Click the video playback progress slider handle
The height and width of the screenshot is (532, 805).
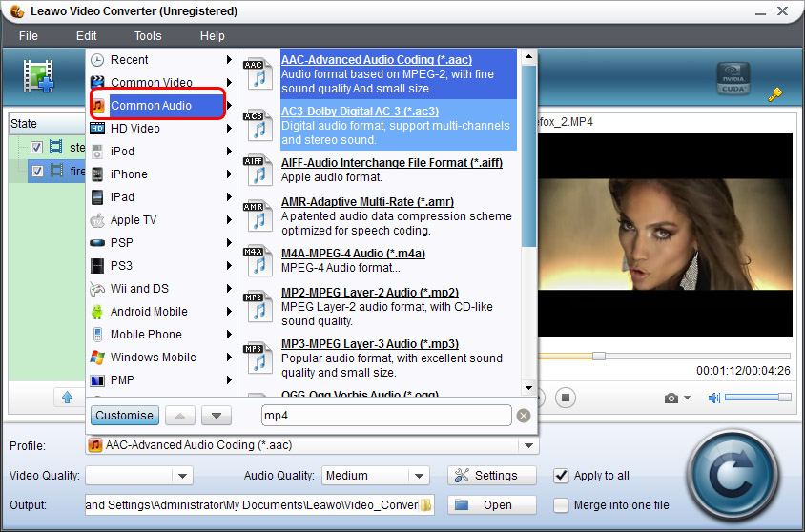pos(599,356)
